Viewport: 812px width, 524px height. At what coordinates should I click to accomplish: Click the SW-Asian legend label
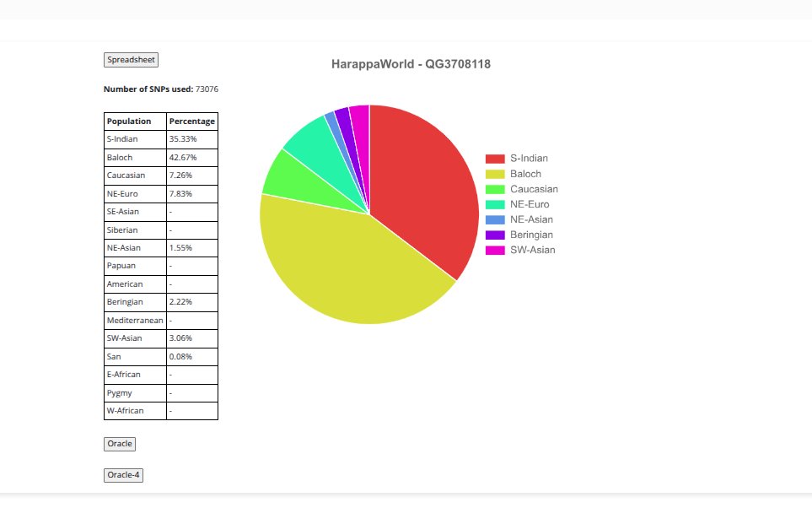tap(532, 250)
